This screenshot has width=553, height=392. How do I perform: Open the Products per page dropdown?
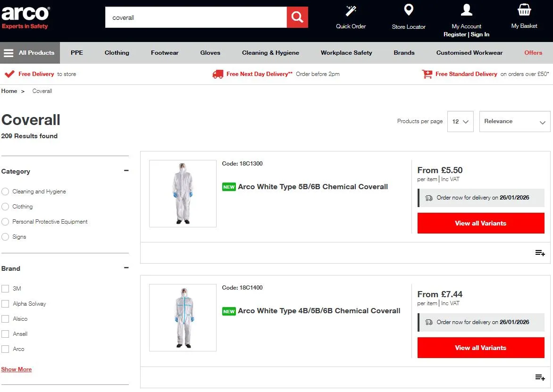(x=460, y=122)
